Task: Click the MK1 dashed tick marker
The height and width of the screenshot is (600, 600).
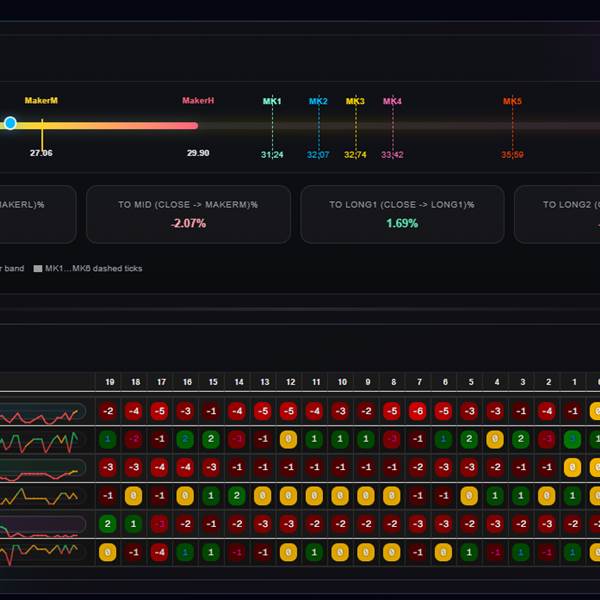Action: pos(272,102)
